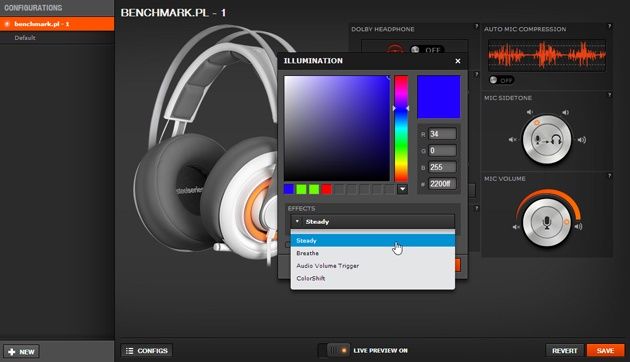630x362 pixels.
Task: Pick the blue saved color swatch
Action: 288,189
